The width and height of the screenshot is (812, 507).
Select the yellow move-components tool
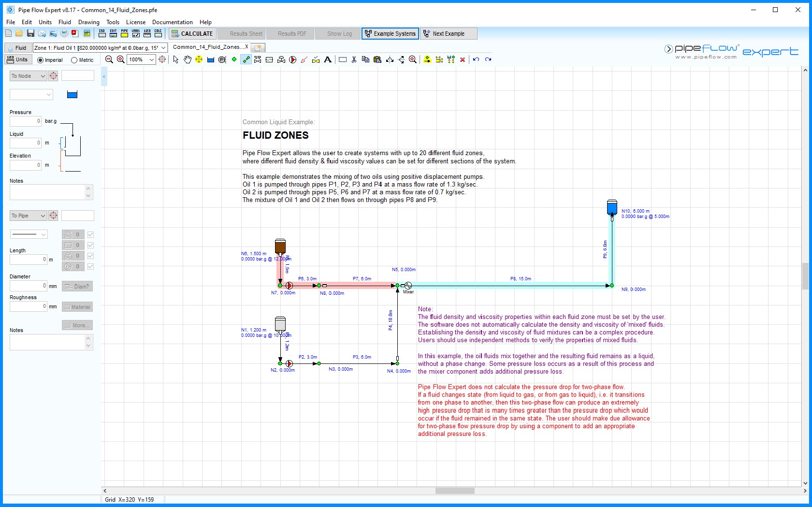pyautogui.click(x=199, y=59)
